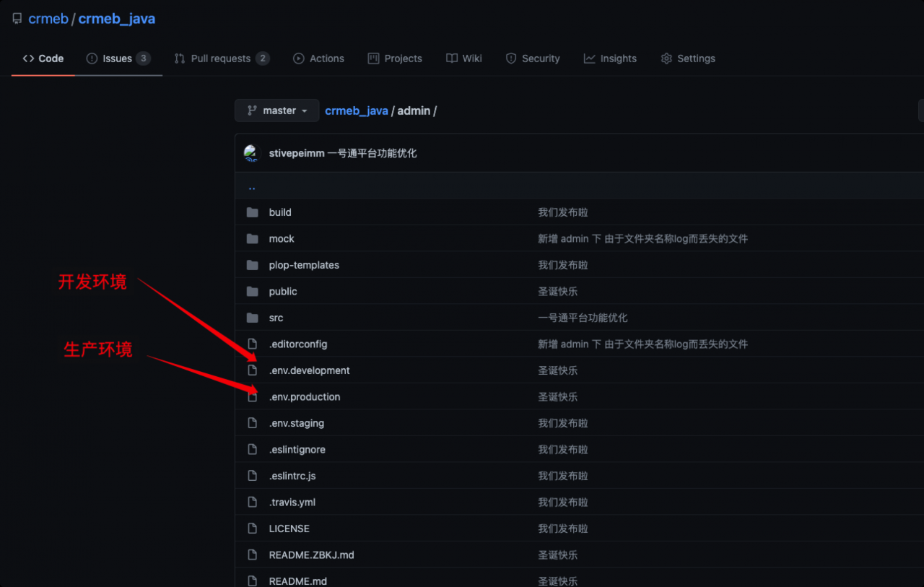Click the folder icon of mock
This screenshot has height=587, width=924.
pos(252,239)
